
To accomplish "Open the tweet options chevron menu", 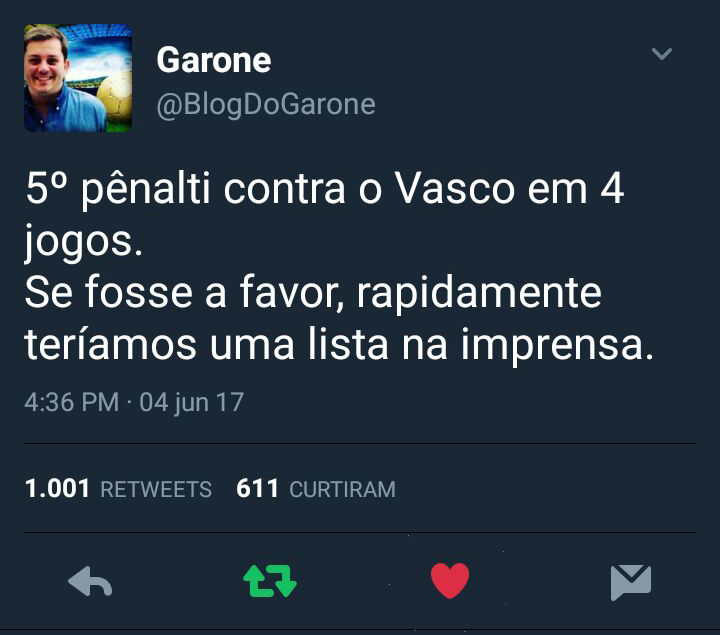I will coord(662,54).
